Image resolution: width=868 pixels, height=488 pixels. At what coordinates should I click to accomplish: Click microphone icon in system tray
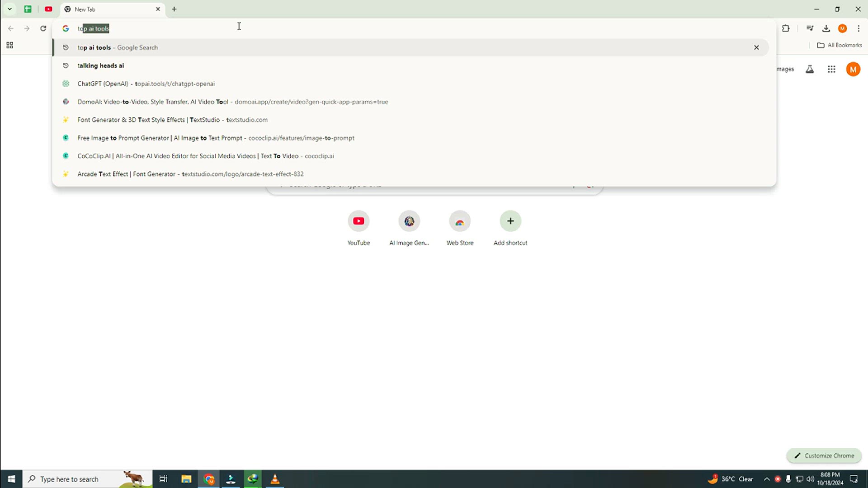coord(788,479)
